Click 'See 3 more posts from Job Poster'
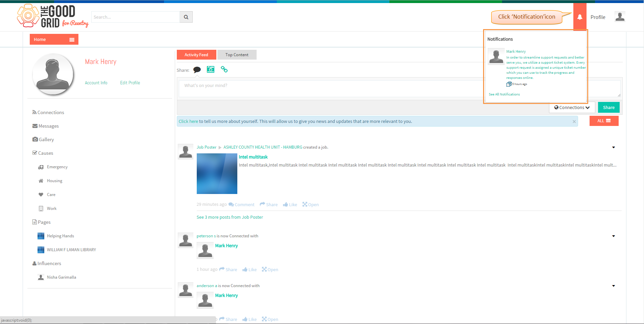This screenshot has height=324, width=644. pos(230,217)
